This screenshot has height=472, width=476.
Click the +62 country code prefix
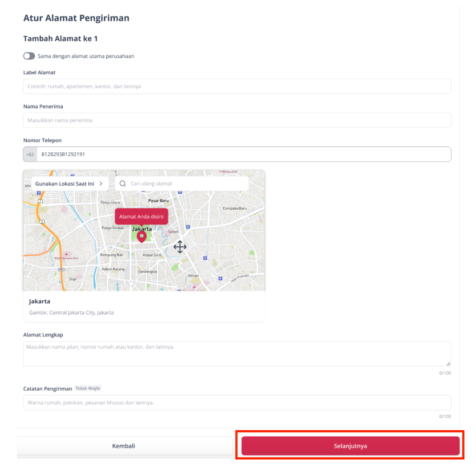tap(30, 155)
